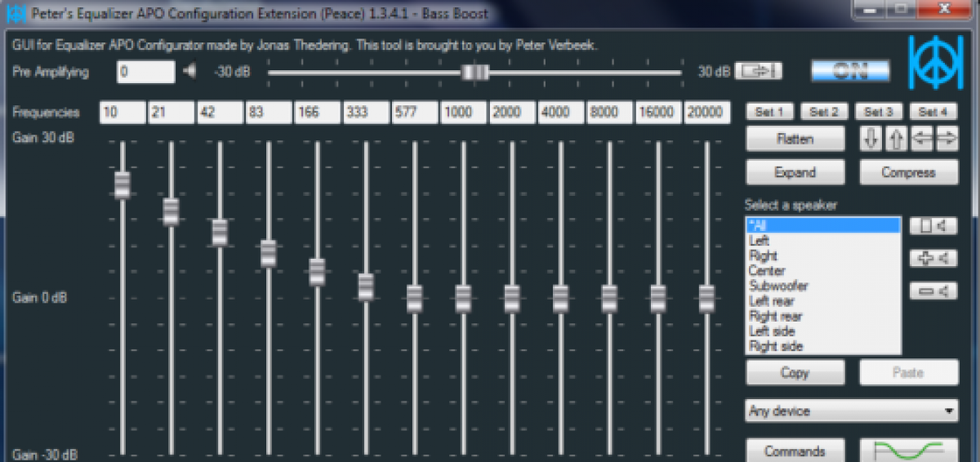Click the 83 Hz gain slider handle

pos(269,253)
